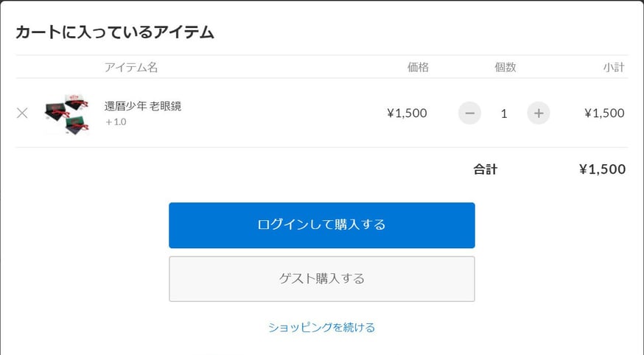Click the 価格 column header
644x355 pixels.
click(x=418, y=67)
